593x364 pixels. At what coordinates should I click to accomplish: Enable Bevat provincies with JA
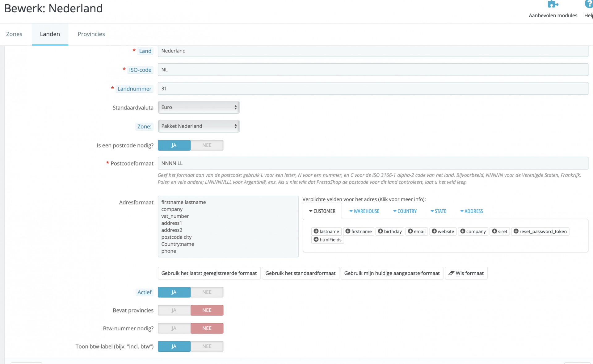[x=174, y=310]
